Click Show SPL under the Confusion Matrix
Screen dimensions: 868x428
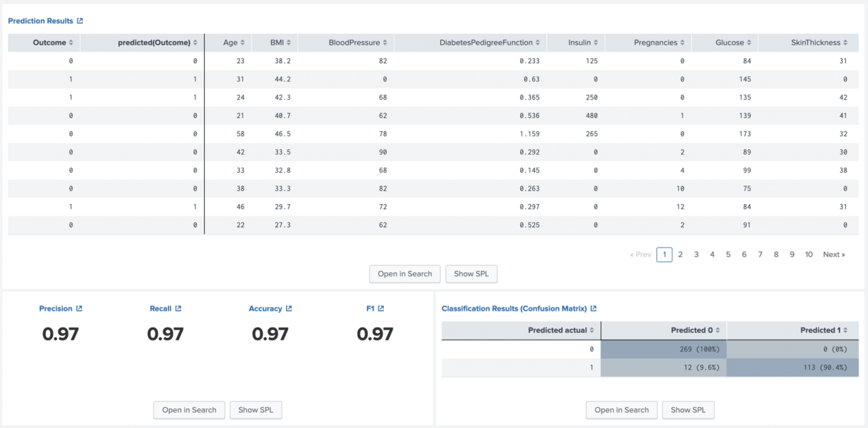click(x=688, y=410)
